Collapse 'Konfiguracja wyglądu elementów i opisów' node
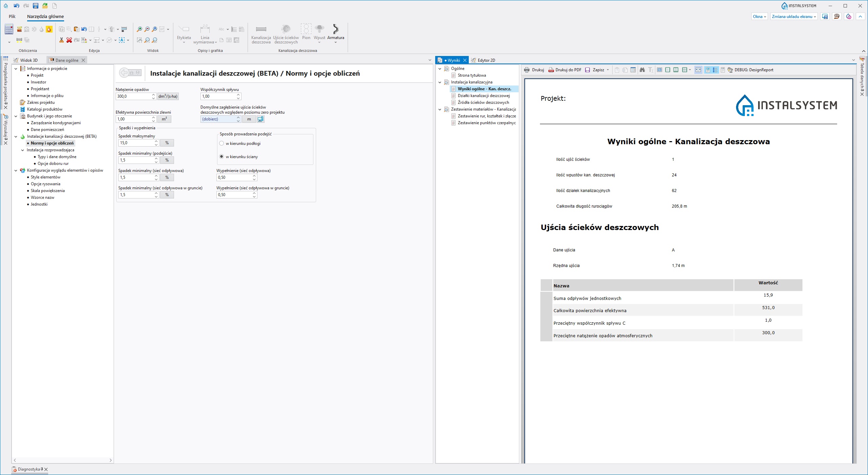The image size is (868, 475). click(x=16, y=170)
